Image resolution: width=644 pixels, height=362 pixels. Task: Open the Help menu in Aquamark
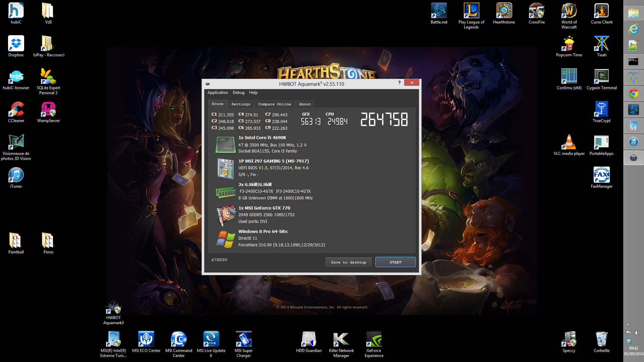coord(253,93)
